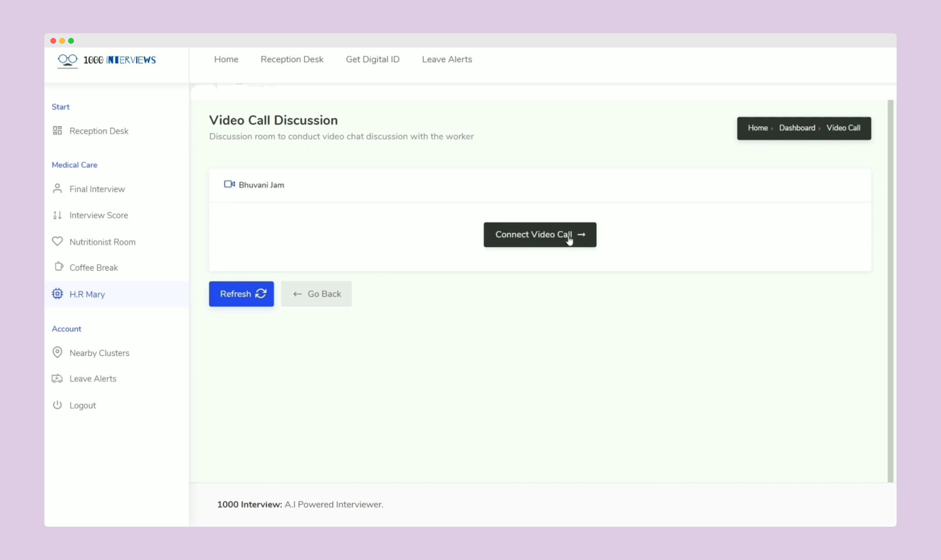
Task: Click the Logout power icon
Action: tap(57, 405)
